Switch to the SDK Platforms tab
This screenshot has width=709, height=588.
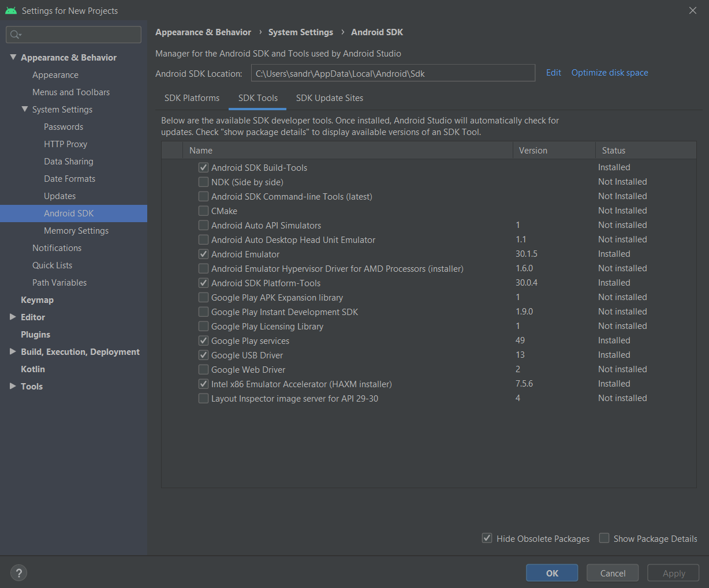tap(192, 98)
